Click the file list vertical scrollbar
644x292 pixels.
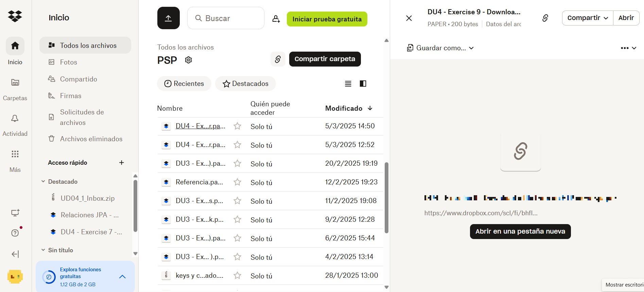point(386,198)
